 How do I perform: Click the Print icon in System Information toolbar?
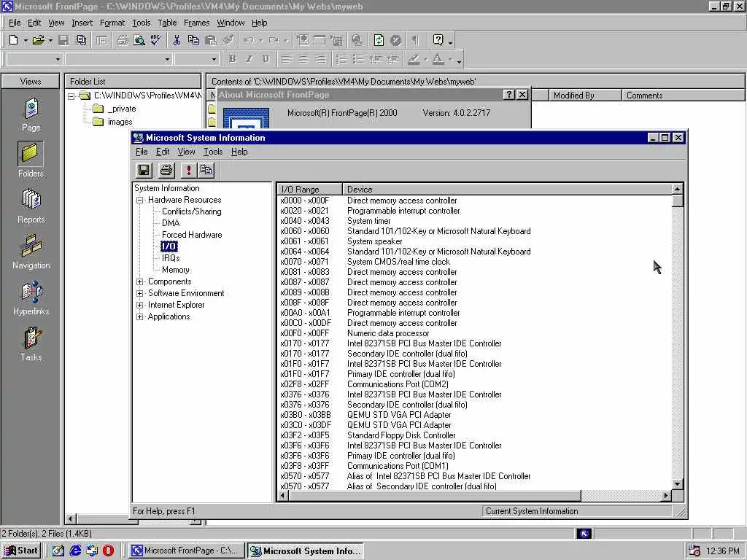(166, 170)
